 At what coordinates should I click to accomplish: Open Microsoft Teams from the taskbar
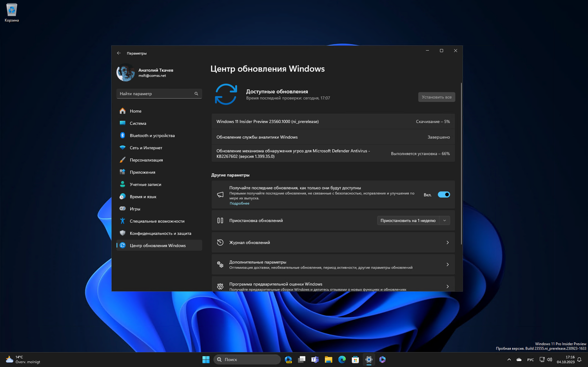tap(315, 359)
